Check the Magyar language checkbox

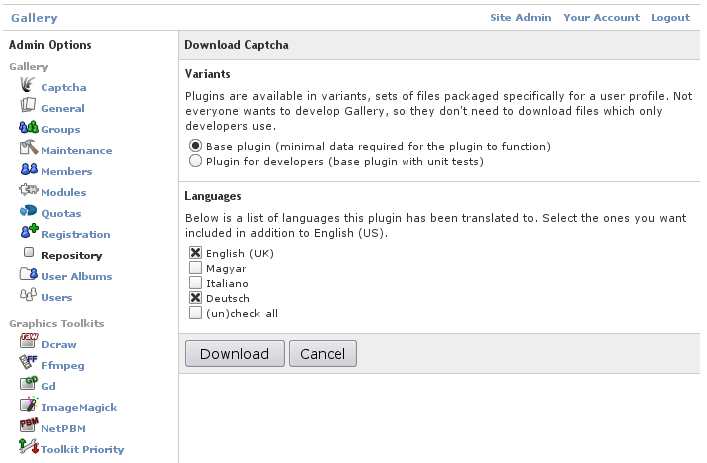coord(195,268)
